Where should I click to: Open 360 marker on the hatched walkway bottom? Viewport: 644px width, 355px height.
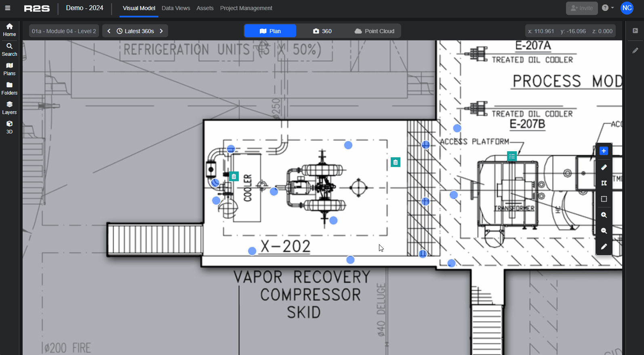(x=423, y=254)
